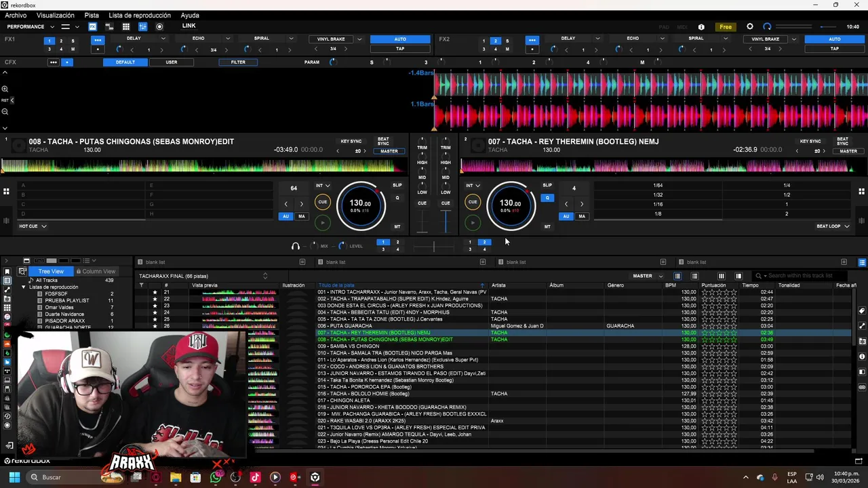Open deck 1 HOT CUE pad mode dropdown
Image resolution: width=868 pixels, height=488 pixels.
point(33,226)
